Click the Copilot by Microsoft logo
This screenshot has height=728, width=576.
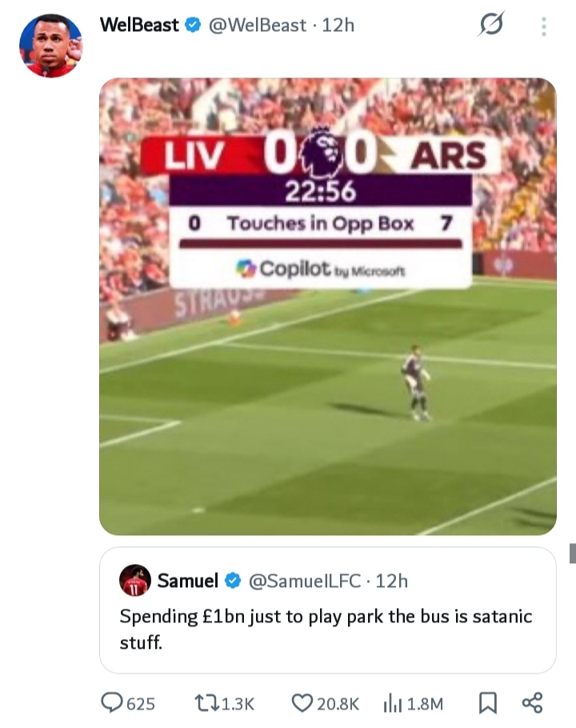(x=320, y=269)
